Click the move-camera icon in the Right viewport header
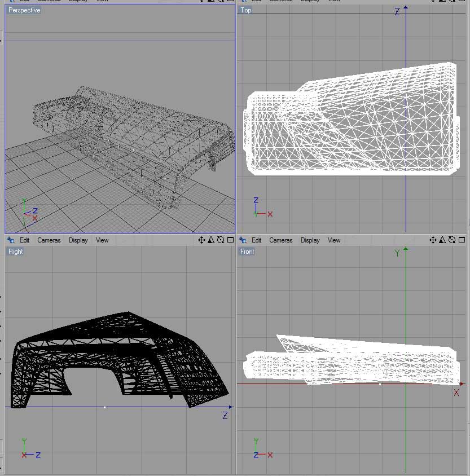This screenshot has width=470, height=476. (x=201, y=240)
